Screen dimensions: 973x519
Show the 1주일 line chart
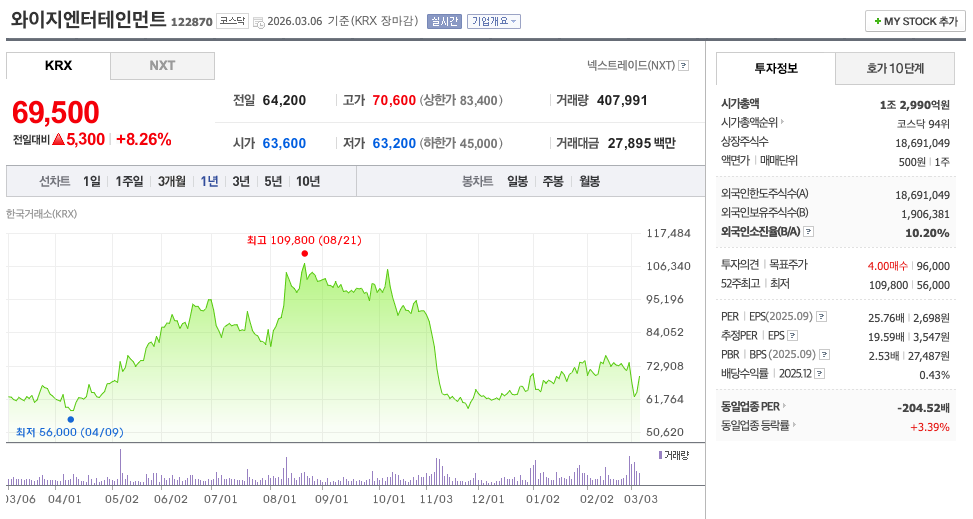[x=129, y=181]
